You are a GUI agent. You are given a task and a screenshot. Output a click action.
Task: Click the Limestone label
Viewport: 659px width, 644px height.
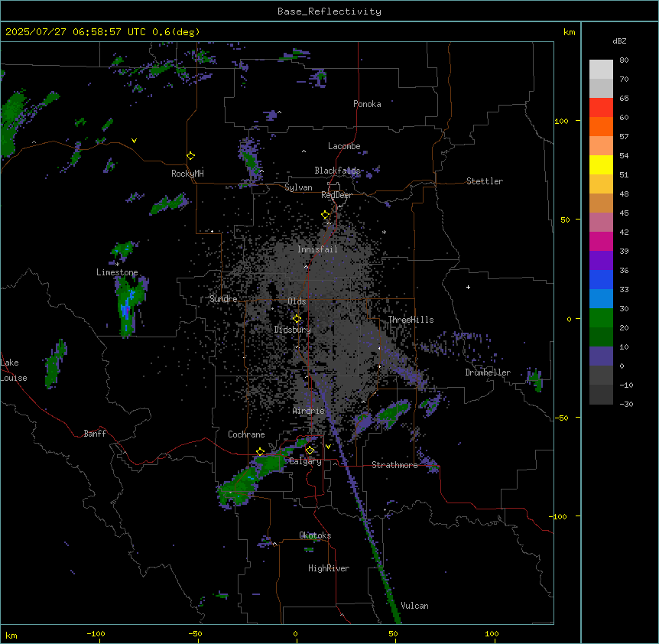click(117, 272)
